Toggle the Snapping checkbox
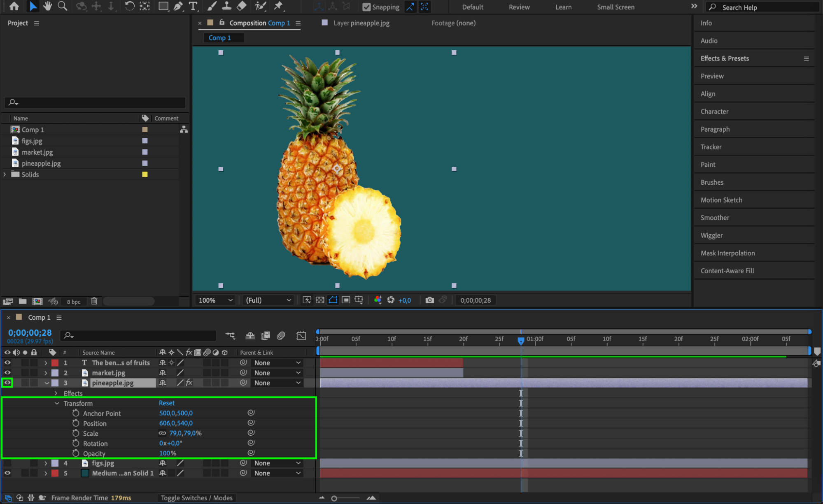The height and width of the screenshot is (504, 823). (x=366, y=7)
